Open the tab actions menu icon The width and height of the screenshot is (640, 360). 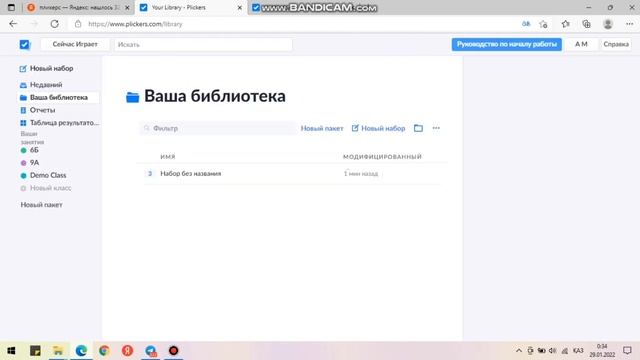[x=11, y=7]
